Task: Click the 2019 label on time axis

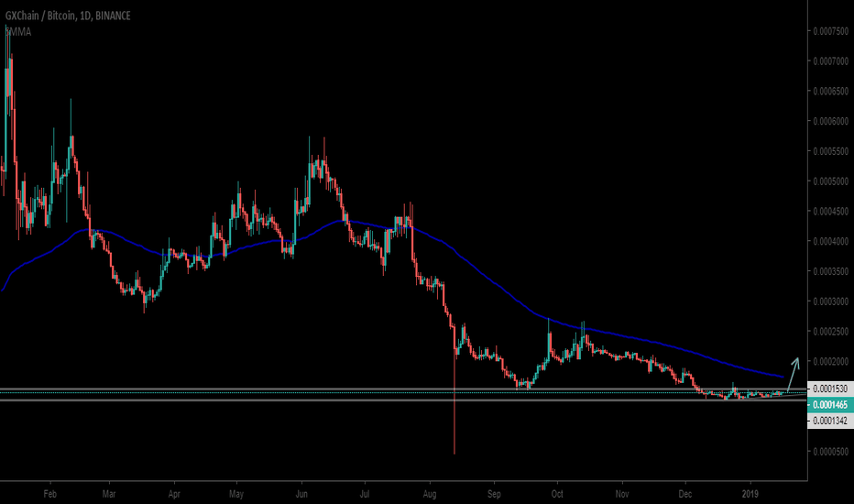Action: tap(750, 494)
